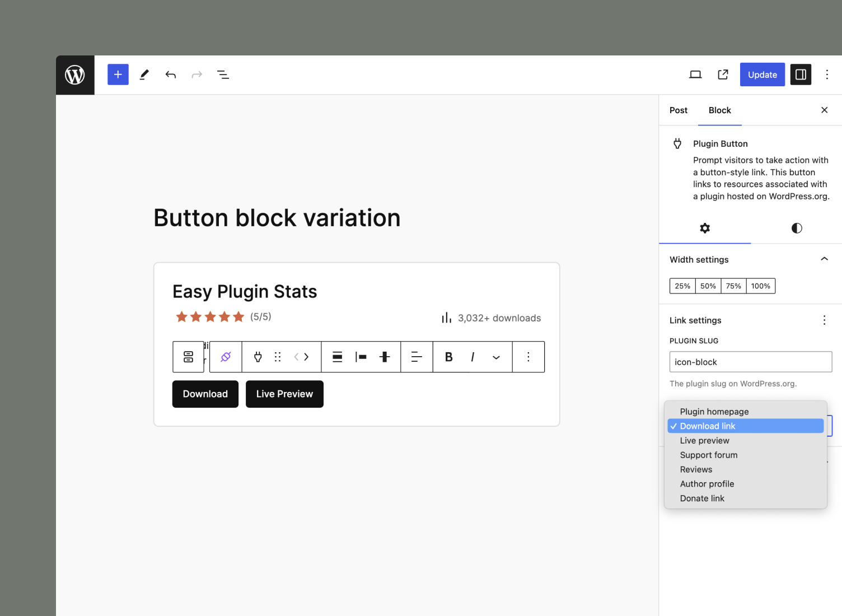Redo the change
This screenshot has width=842, height=616.
point(197,74)
